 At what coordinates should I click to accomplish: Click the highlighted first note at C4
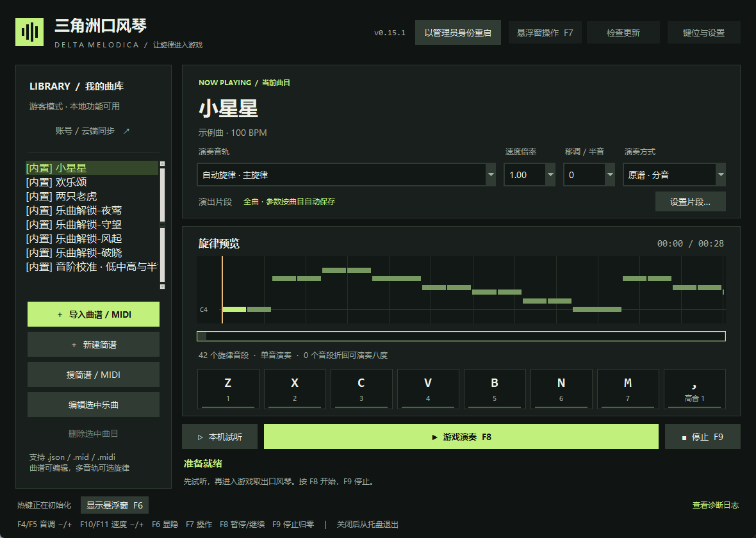pyautogui.click(x=234, y=309)
